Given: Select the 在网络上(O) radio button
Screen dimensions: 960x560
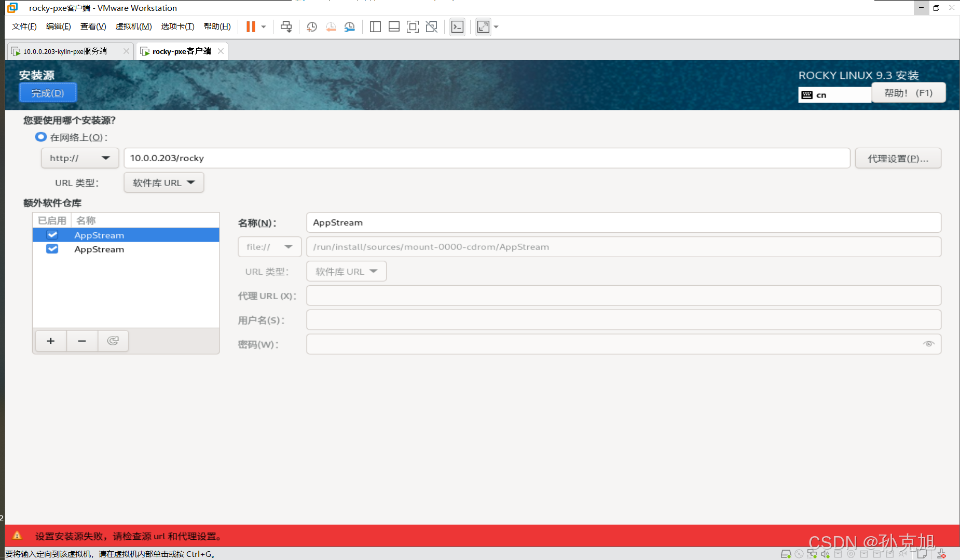Looking at the screenshot, I should (x=40, y=137).
